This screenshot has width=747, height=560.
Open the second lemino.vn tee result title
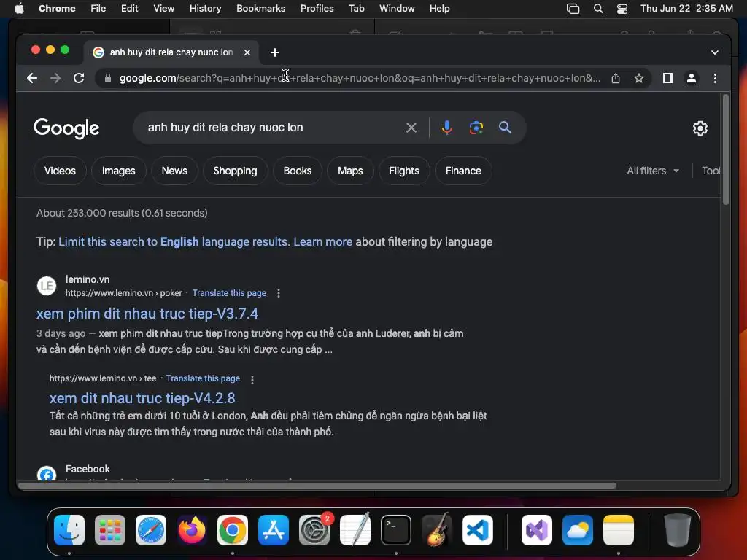click(142, 398)
